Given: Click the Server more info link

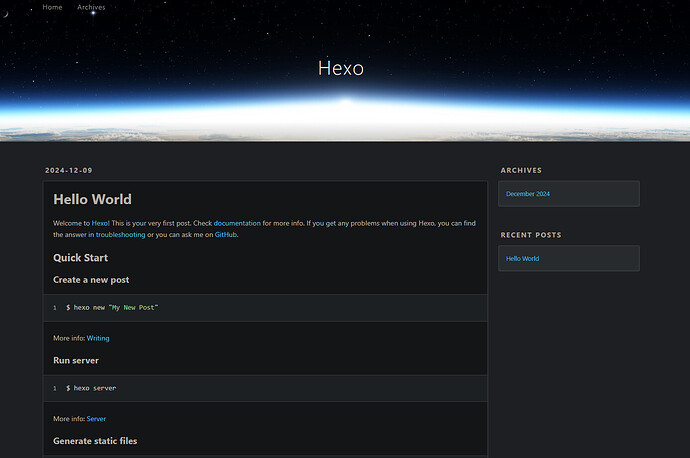Looking at the screenshot, I should coord(96,418).
